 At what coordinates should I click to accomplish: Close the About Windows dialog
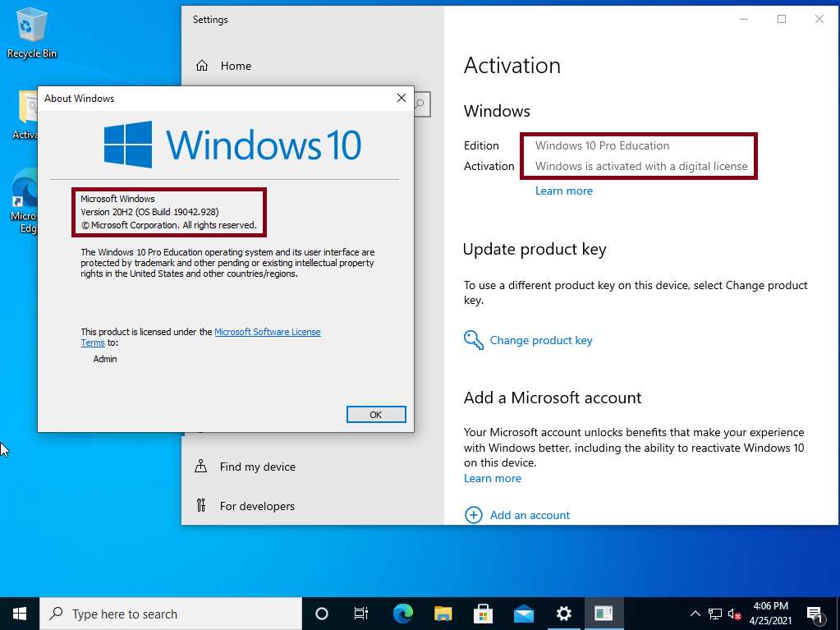point(402,98)
